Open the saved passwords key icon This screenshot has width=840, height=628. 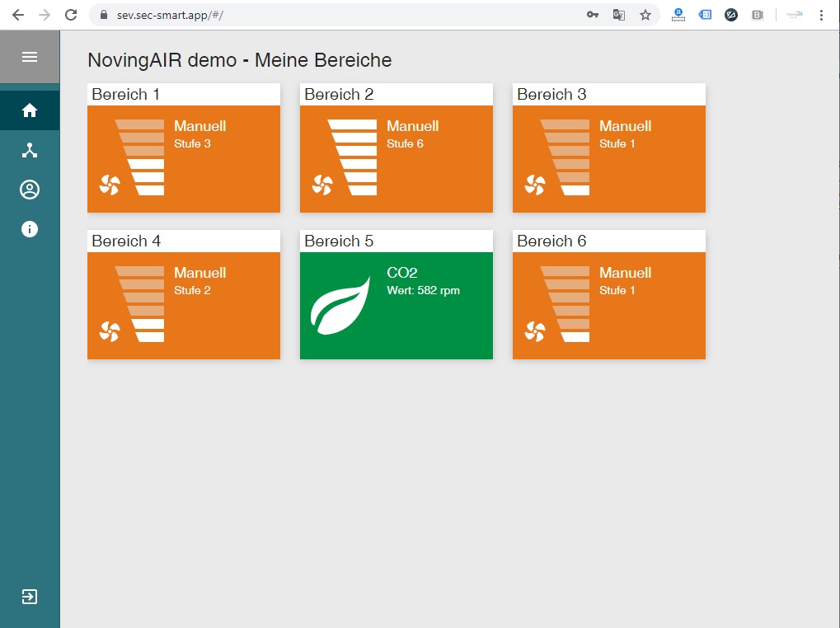(x=593, y=15)
